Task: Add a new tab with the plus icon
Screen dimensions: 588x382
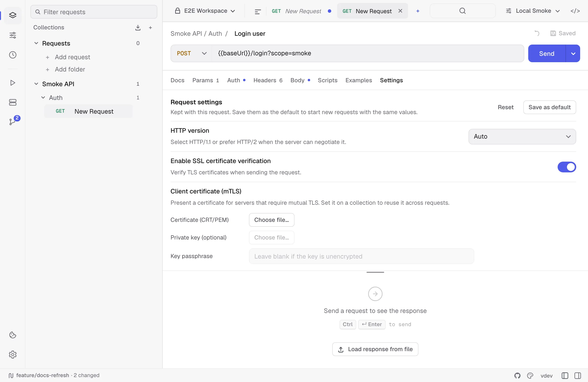Action: point(417,11)
